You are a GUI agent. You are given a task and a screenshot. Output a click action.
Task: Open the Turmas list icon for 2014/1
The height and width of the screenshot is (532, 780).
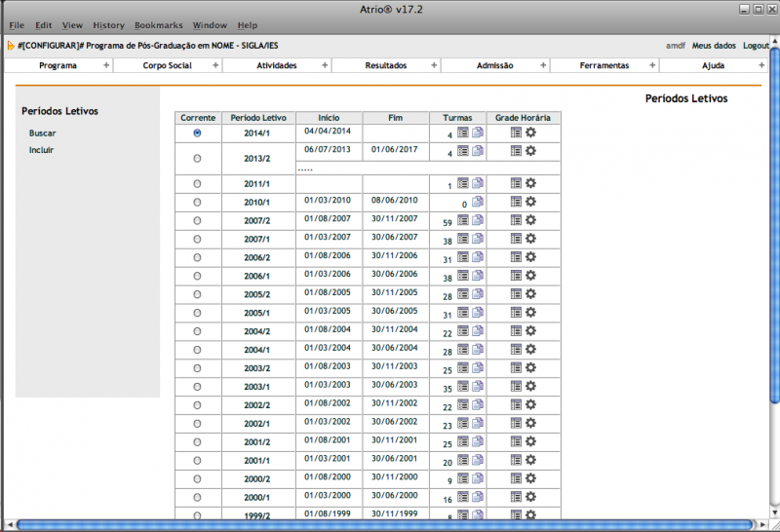tap(463, 133)
